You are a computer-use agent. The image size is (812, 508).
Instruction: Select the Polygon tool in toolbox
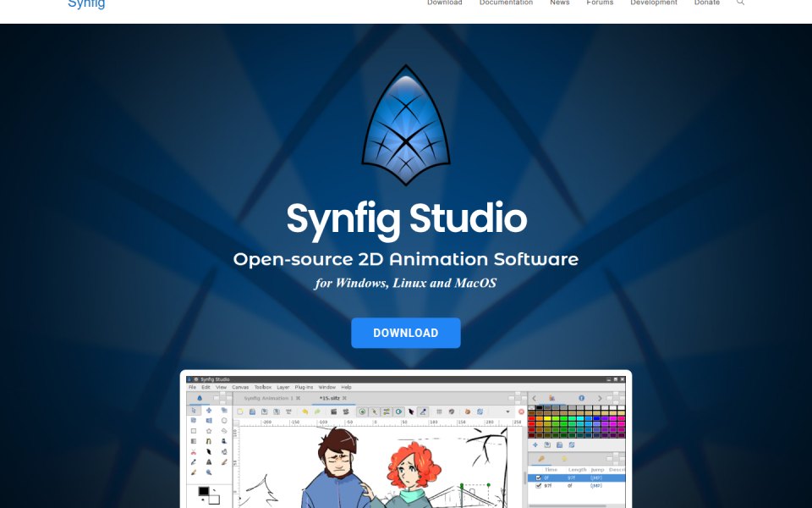point(224,431)
